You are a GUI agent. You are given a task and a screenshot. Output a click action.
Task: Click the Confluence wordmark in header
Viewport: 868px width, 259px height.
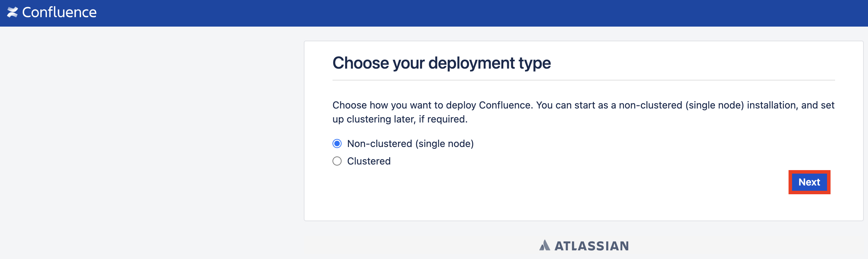[59, 12]
